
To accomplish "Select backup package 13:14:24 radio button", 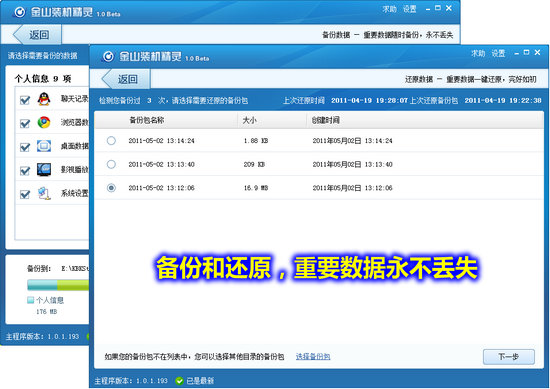I will click(x=111, y=141).
